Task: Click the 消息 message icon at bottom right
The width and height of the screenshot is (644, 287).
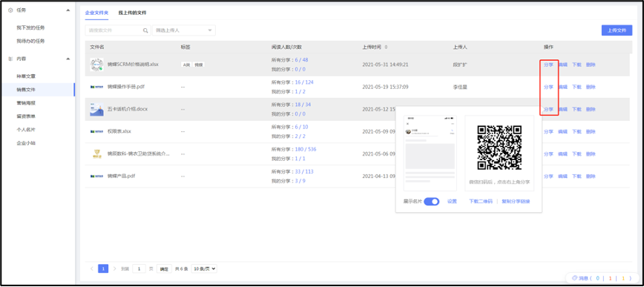Action: point(575,278)
